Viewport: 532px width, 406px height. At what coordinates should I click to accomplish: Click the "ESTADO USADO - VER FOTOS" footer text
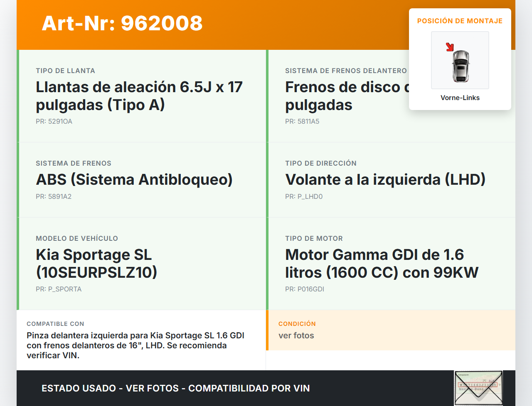(176, 388)
